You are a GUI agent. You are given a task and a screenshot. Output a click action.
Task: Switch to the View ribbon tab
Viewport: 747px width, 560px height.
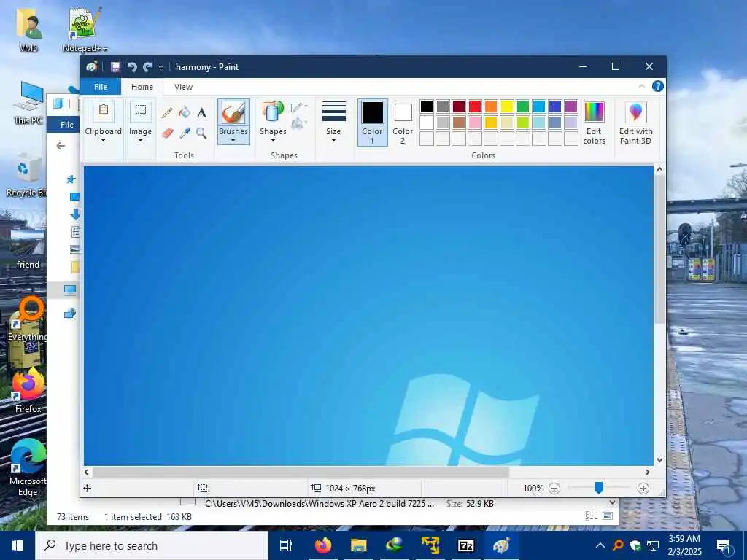[183, 87]
